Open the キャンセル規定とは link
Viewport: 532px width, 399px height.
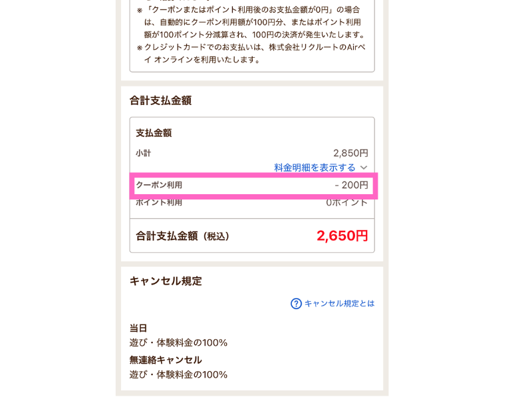point(339,303)
